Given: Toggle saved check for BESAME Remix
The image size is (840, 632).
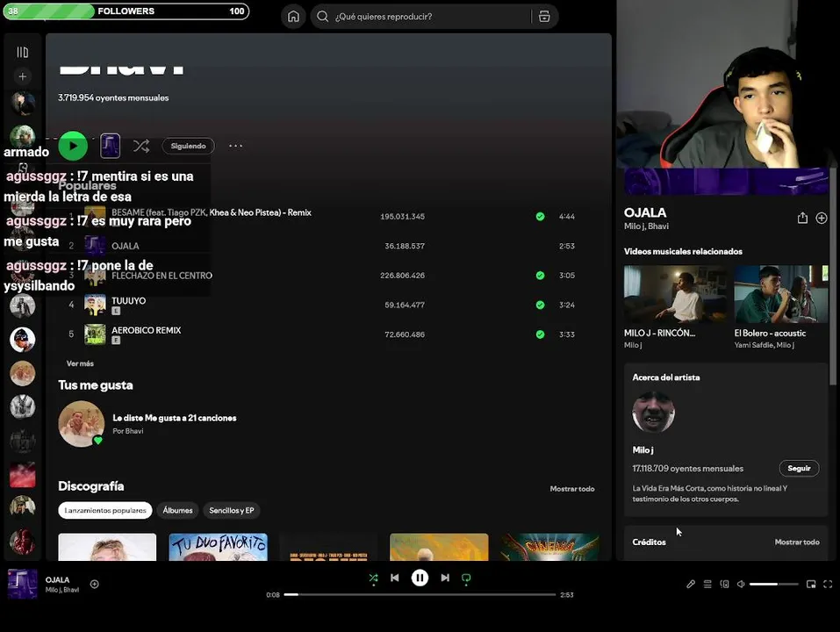Looking at the screenshot, I should pyautogui.click(x=540, y=217).
